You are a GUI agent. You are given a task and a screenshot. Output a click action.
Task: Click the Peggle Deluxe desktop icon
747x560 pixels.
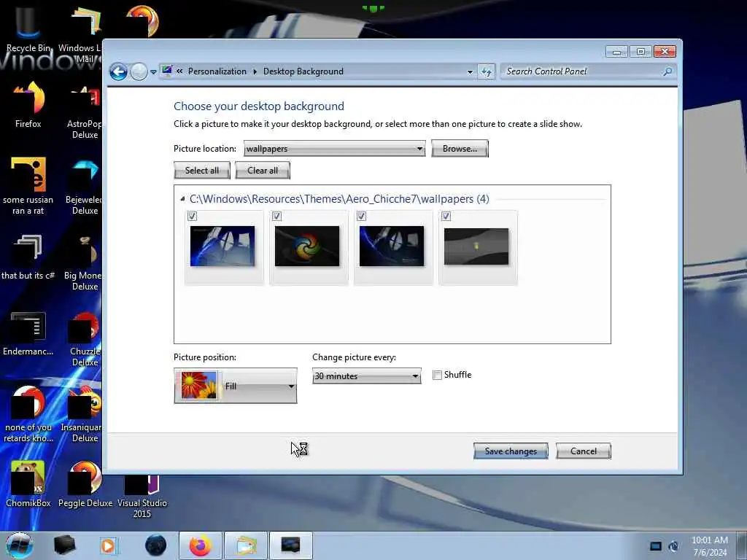pyautogui.click(x=85, y=484)
